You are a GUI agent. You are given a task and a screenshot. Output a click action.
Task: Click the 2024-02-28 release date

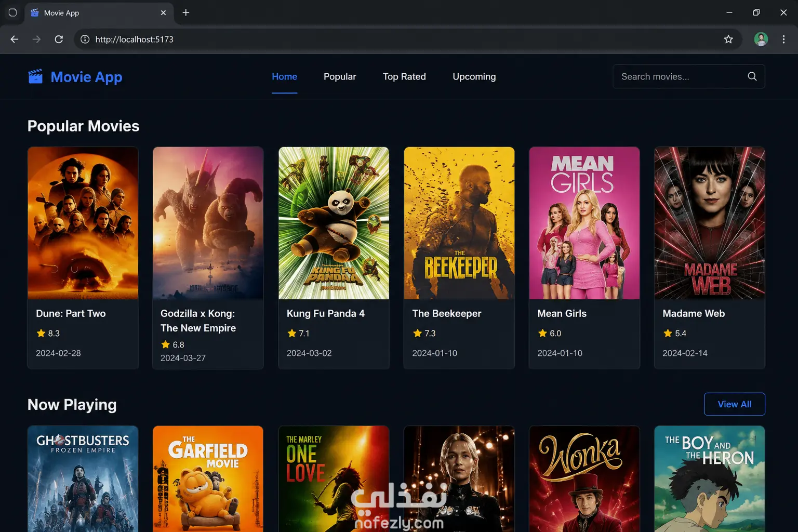click(58, 353)
